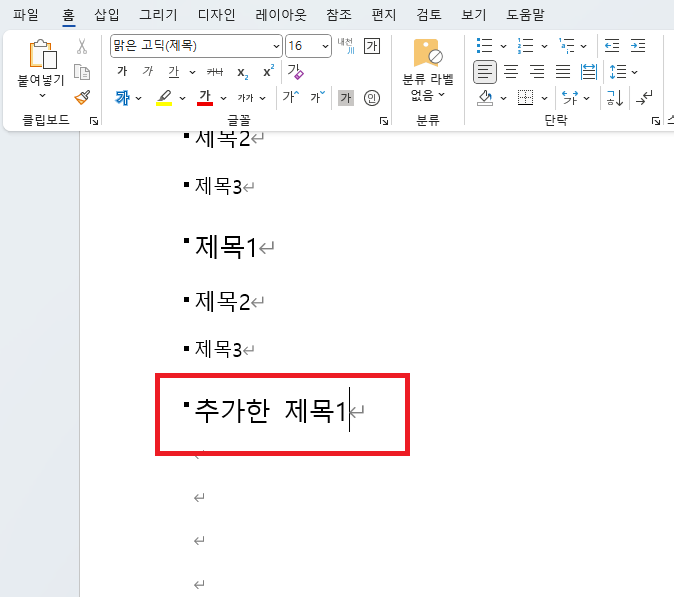Expand text effects dropdown arrow
Viewport: 674px width, 597px height.
pyautogui.click(x=138, y=98)
